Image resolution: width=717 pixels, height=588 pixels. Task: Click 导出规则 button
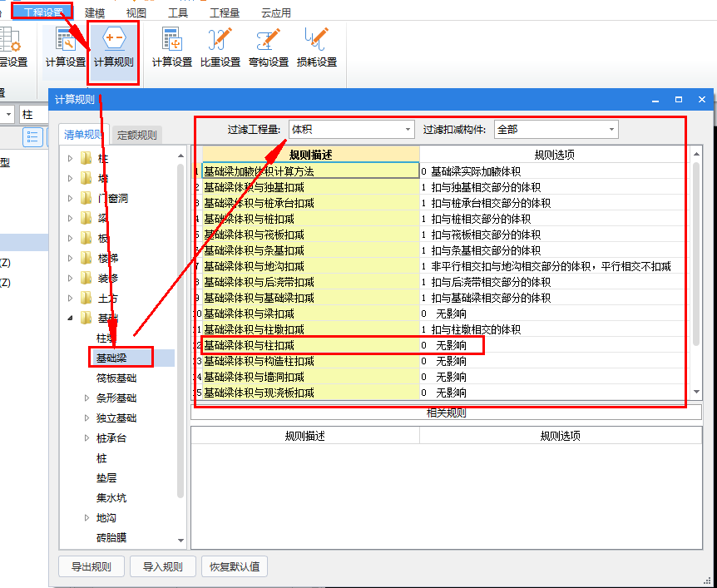pyautogui.click(x=91, y=567)
